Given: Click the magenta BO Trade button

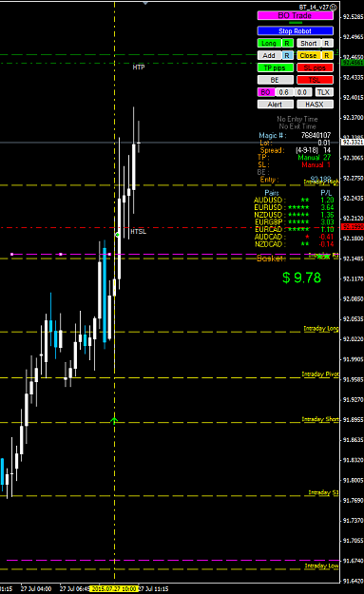Looking at the screenshot, I should pyautogui.click(x=295, y=15).
